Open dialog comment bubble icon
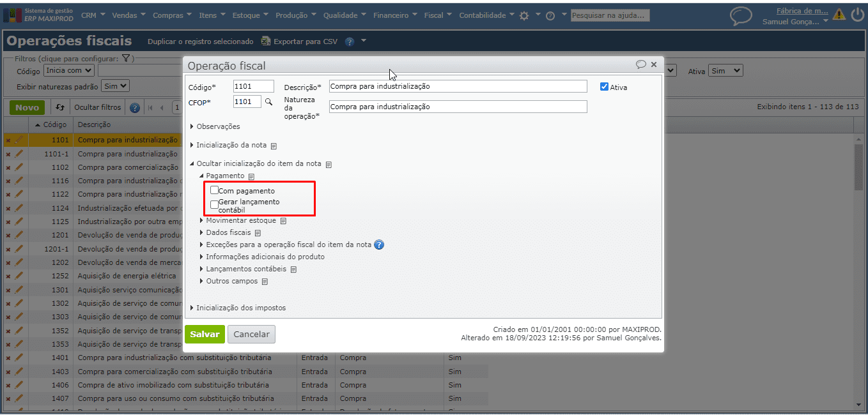 pyautogui.click(x=640, y=64)
